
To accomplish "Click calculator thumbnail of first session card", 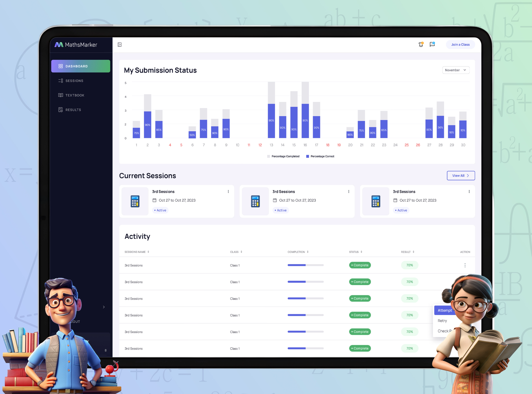I will pos(135,201).
